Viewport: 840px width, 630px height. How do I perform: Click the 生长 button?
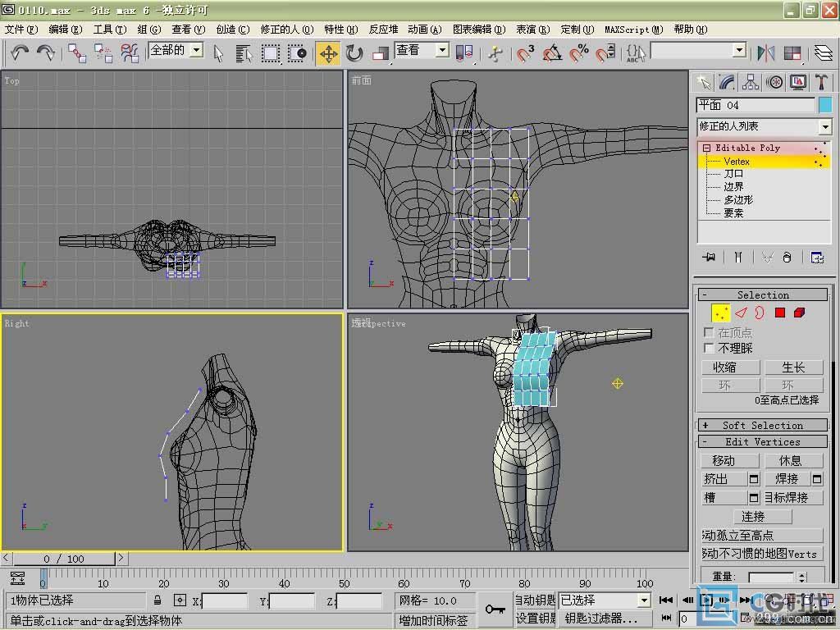(793, 367)
